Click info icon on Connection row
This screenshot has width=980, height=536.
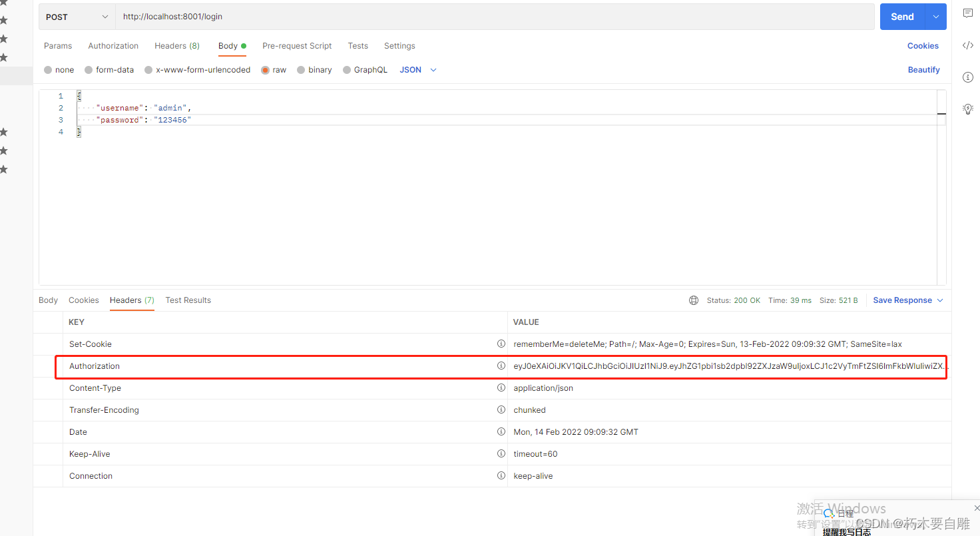pos(501,475)
